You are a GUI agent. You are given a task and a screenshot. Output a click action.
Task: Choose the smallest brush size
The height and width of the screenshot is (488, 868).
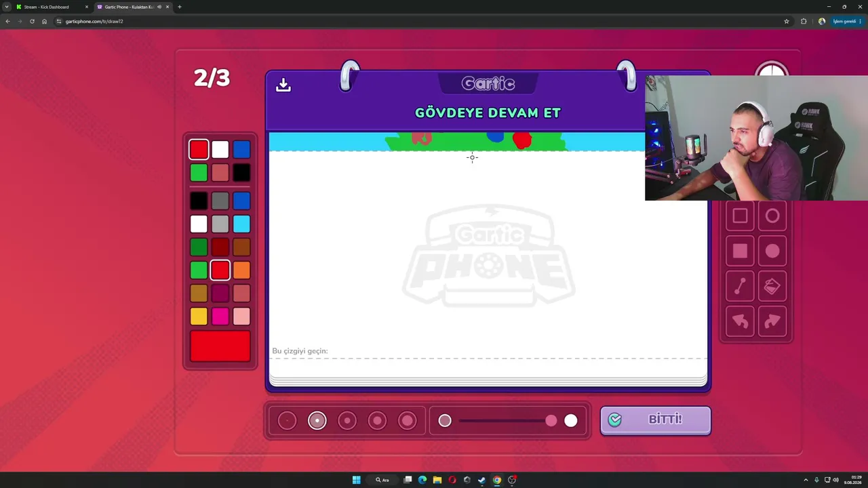[287, 421]
